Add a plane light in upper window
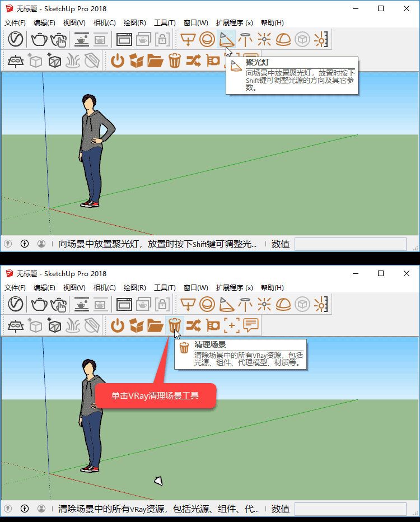420x522 pixels. [188, 40]
